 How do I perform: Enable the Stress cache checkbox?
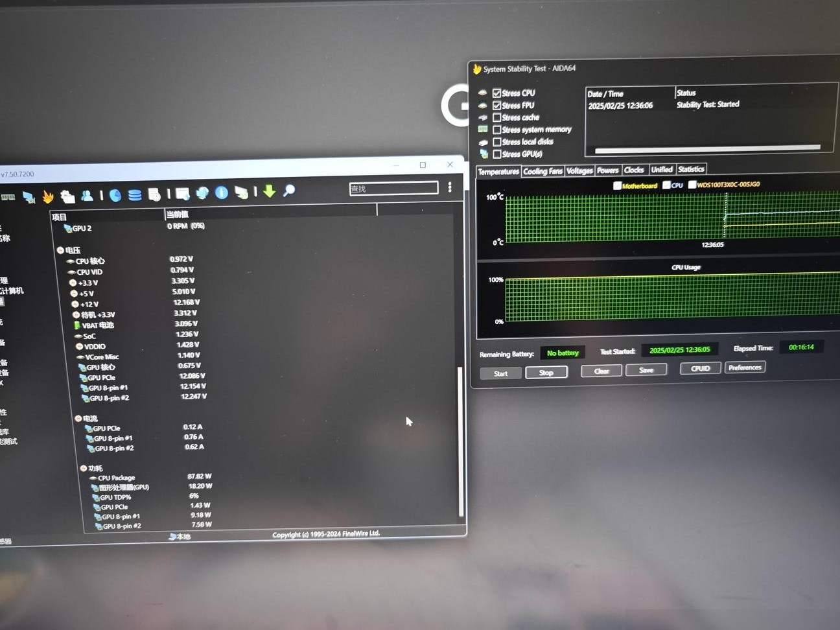[x=497, y=118]
